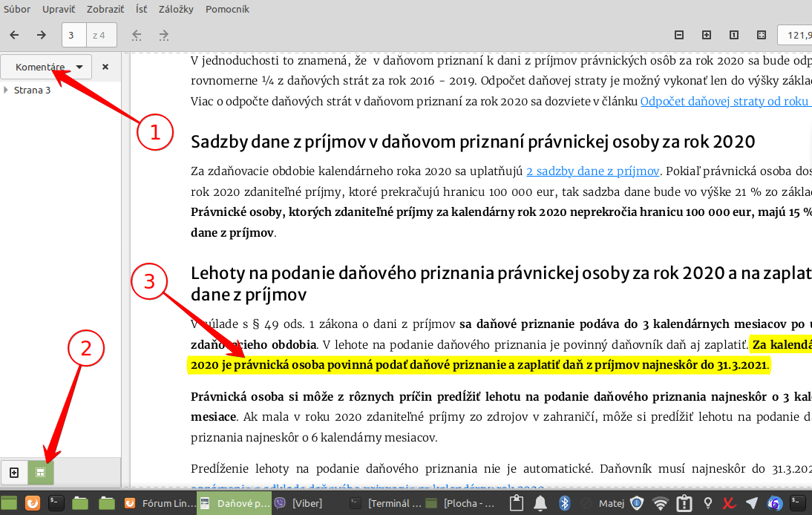Close the sidebar with the X button
Viewport: 812px width, 515px height.
[105, 67]
